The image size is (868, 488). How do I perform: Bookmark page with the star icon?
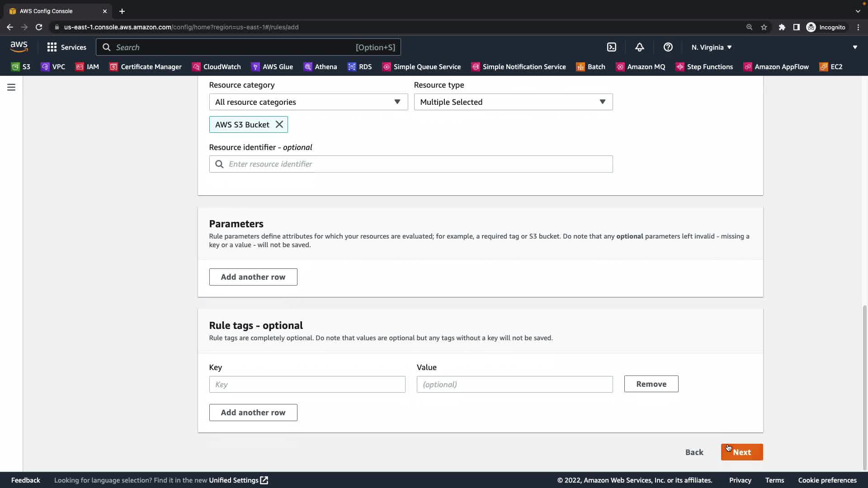(764, 27)
